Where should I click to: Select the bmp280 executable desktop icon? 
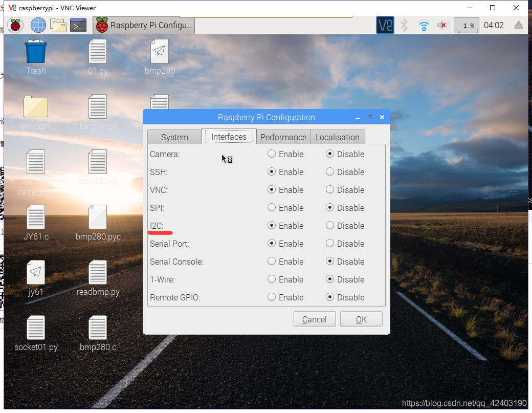pyautogui.click(x=160, y=57)
